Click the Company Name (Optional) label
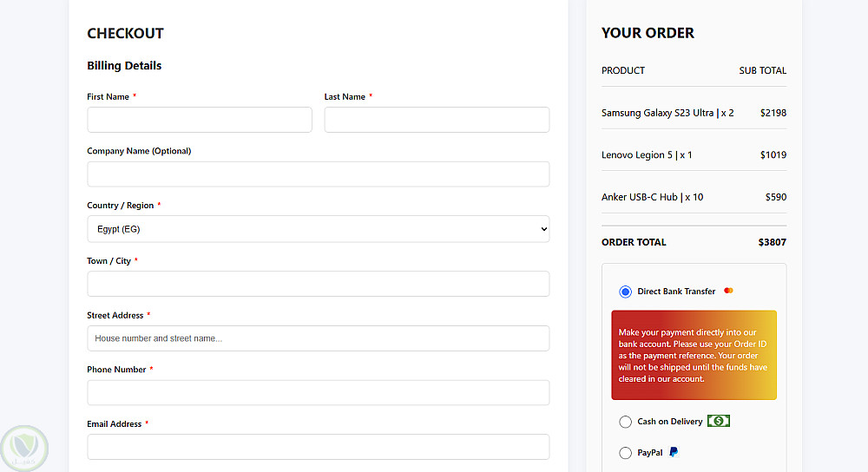Viewport: 868px width, 472px height. point(139,151)
